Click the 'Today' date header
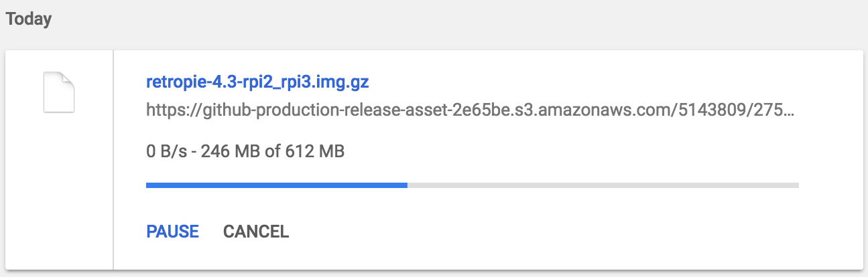The image size is (868, 277). 29,19
